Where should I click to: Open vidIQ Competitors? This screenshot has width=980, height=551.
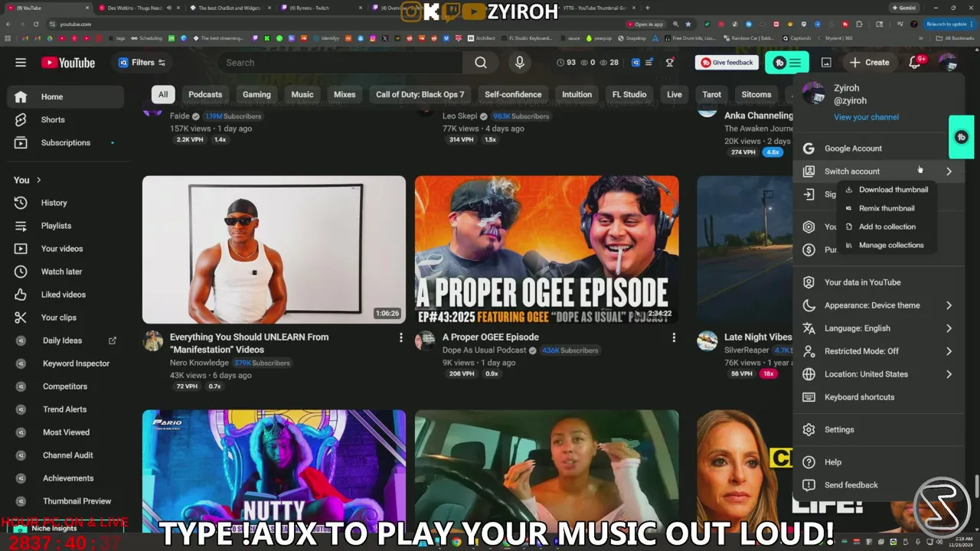[x=65, y=386]
